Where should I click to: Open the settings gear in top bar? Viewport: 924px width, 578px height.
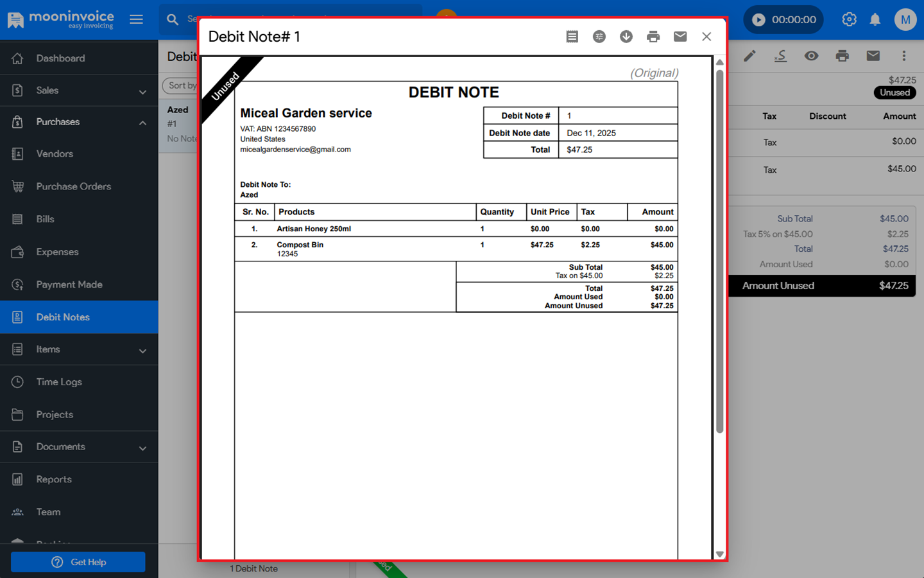coord(849,19)
